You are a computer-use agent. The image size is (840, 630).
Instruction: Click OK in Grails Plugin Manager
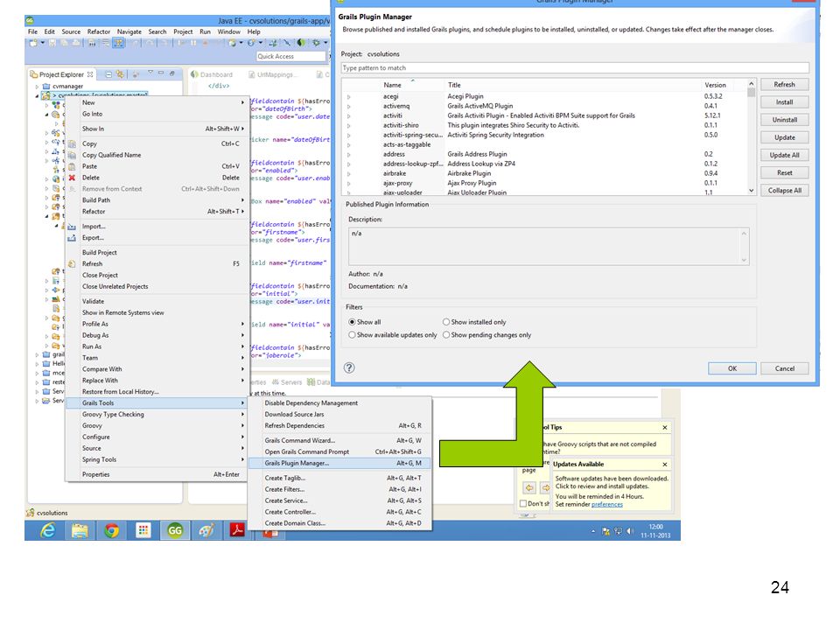pyautogui.click(x=731, y=368)
